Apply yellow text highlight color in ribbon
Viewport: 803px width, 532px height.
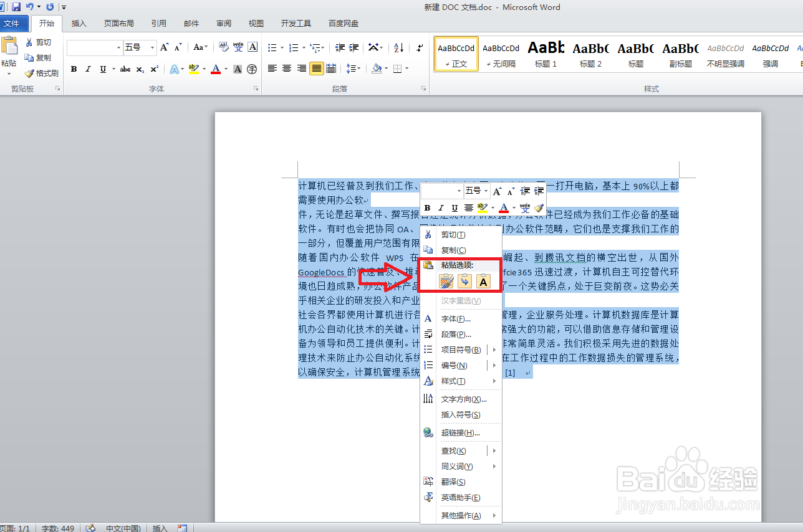pyautogui.click(x=193, y=69)
